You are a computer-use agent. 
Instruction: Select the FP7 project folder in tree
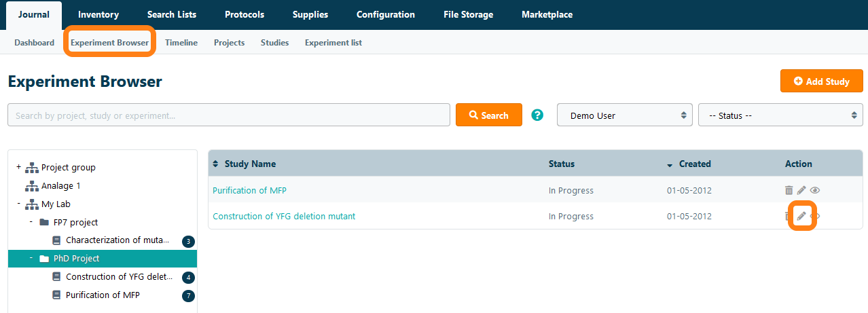coord(75,222)
